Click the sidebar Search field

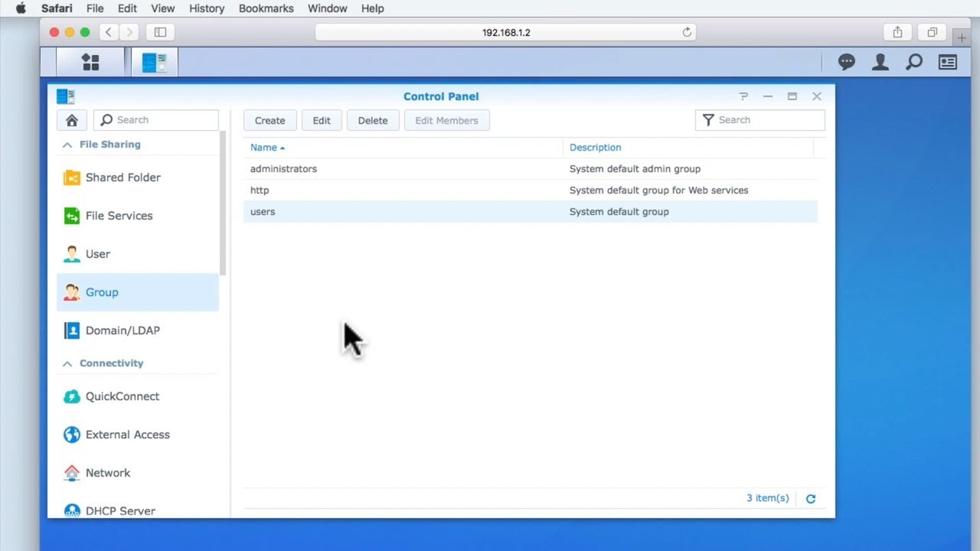point(156,120)
